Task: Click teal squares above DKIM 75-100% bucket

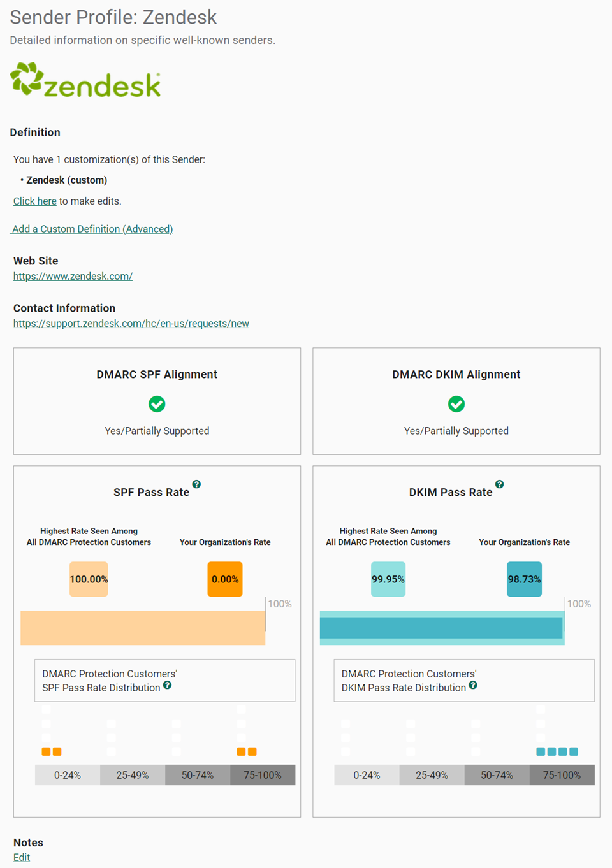Action: click(557, 752)
